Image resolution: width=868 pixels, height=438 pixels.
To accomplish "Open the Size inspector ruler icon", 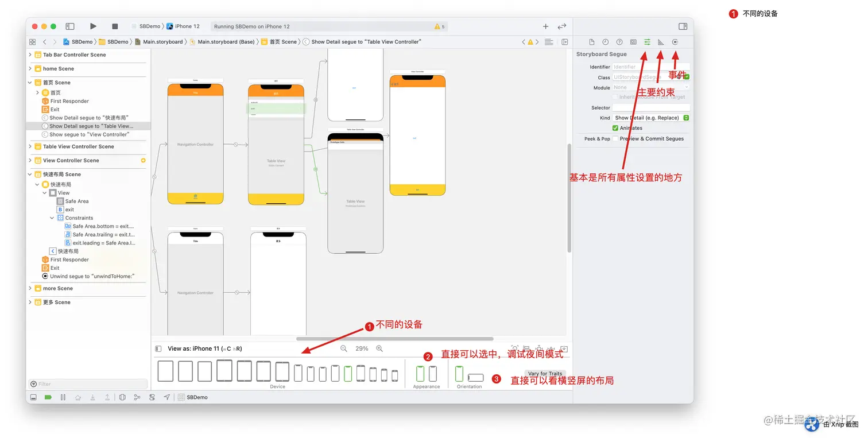I will pyautogui.click(x=661, y=42).
